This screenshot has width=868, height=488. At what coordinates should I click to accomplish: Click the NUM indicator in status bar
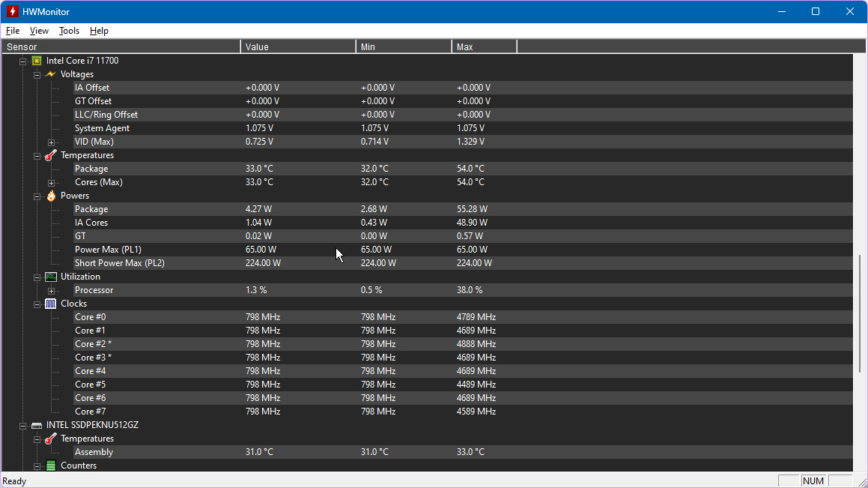point(813,481)
